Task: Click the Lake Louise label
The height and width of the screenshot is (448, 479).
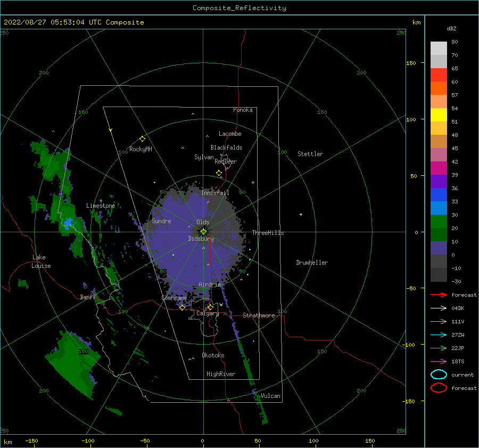Action: [41, 262]
